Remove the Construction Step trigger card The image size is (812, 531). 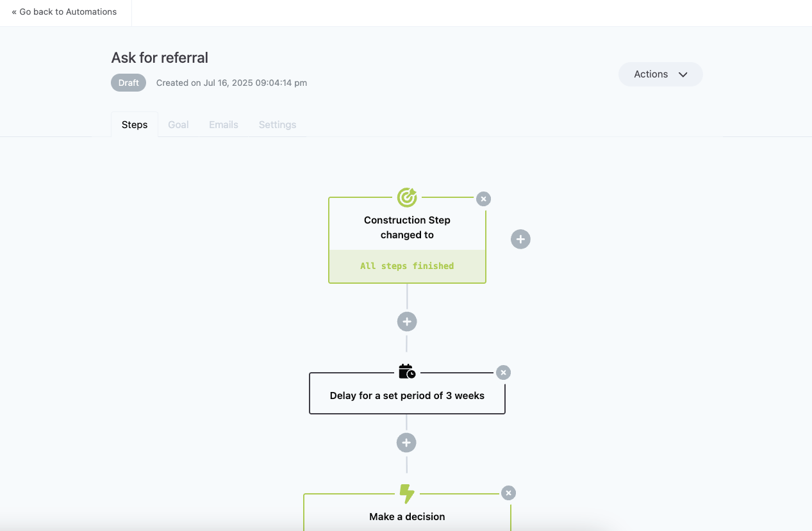484,199
